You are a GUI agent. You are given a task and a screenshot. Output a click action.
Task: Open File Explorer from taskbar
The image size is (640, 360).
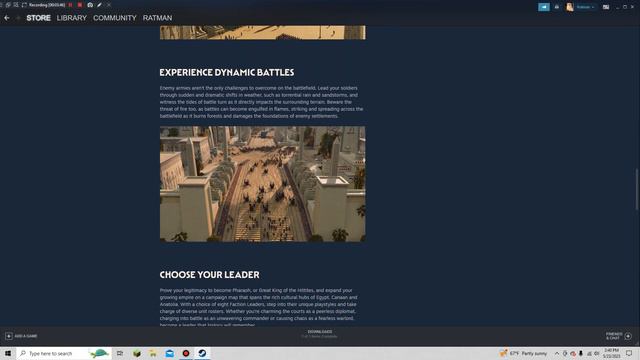click(x=153, y=353)
